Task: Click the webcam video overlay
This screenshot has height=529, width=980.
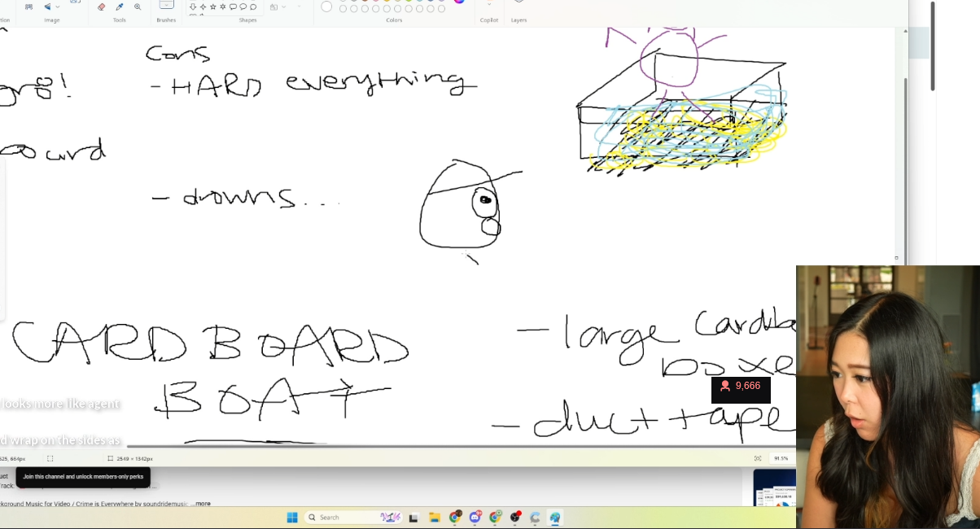Action: pyautogui.click(x=888, y=397)
